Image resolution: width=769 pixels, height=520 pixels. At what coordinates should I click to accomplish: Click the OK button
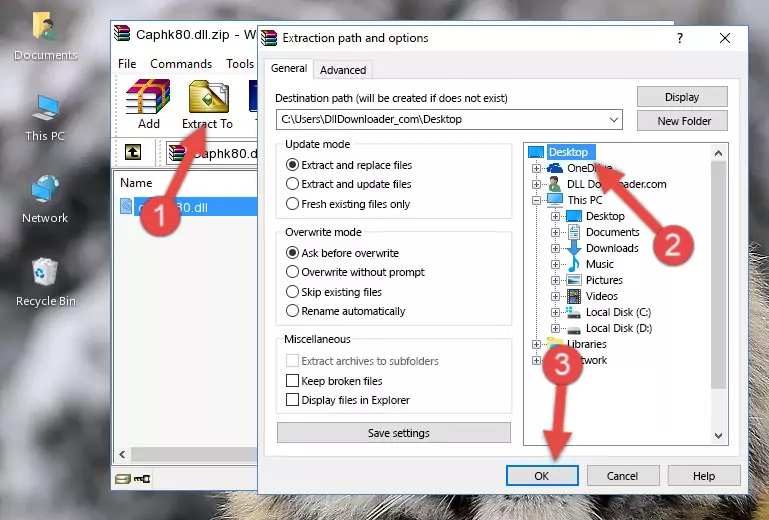point(542,476)
